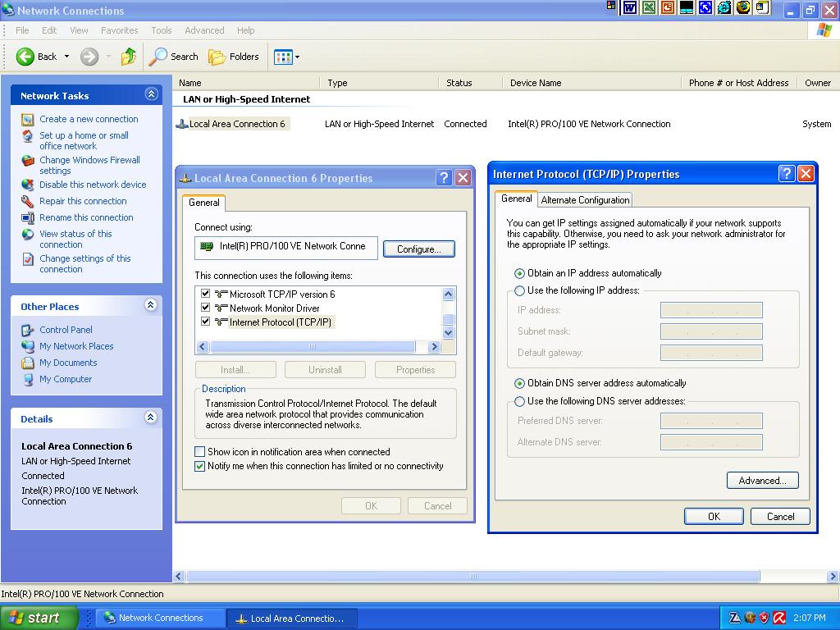Click the black screen shortcut bar icon

[x=687, y=7]
